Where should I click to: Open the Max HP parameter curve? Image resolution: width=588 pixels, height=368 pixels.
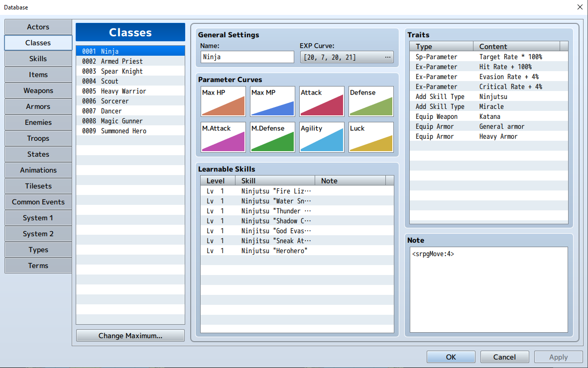[223, 101]
